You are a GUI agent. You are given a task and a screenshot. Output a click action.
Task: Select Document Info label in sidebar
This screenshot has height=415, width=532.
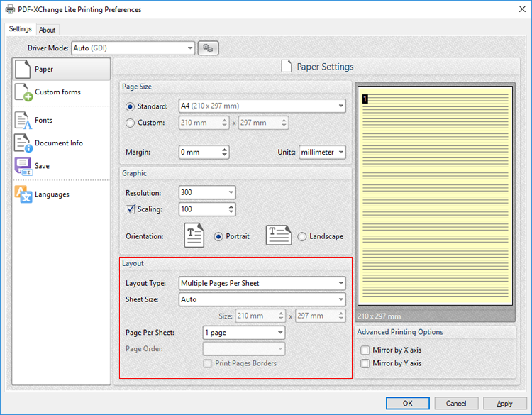(59, 143)
